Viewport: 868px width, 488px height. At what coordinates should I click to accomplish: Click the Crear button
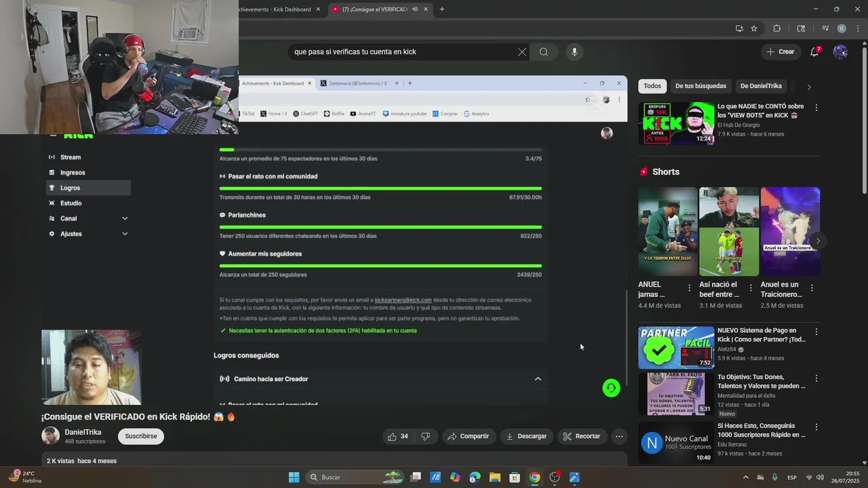click(780, 52)
